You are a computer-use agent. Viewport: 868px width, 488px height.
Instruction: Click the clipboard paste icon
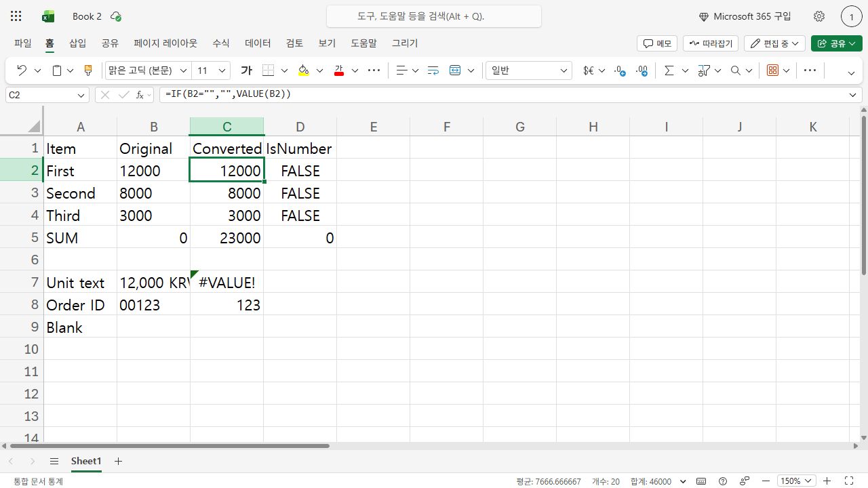(x=58, y=70)
